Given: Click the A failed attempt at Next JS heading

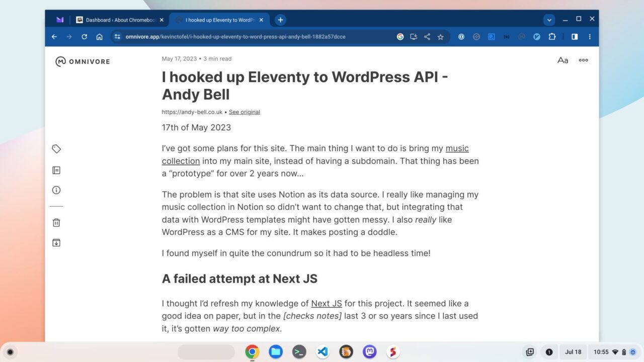Looking at the screenshot, I should click(239, 279).
